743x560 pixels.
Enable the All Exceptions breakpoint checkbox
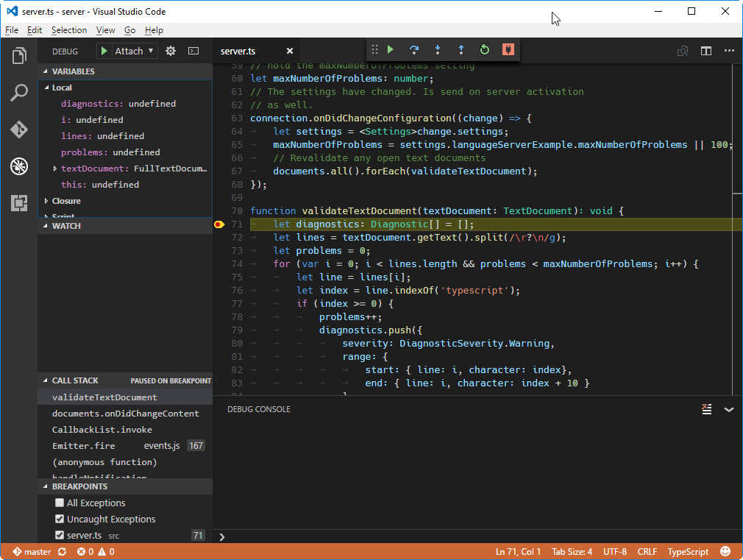coord(59,503)
